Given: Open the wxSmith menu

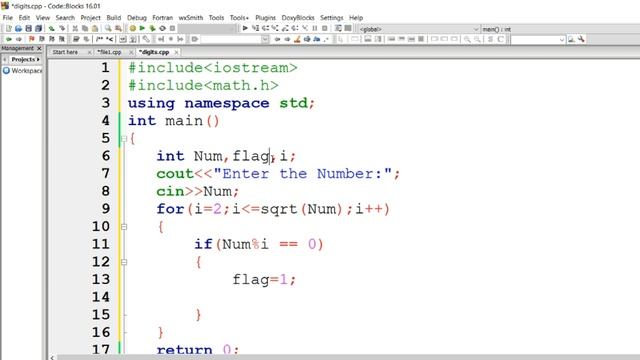Looking at the screenshot, I should 191,18.
